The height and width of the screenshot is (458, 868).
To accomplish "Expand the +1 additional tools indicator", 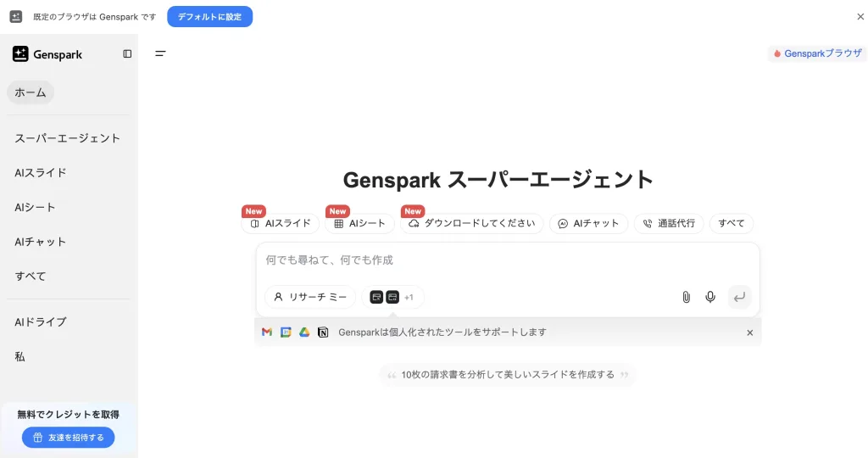I will pos(409,298).
